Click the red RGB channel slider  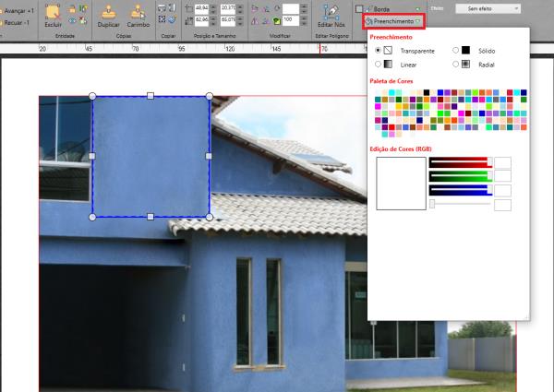point(459,162)
